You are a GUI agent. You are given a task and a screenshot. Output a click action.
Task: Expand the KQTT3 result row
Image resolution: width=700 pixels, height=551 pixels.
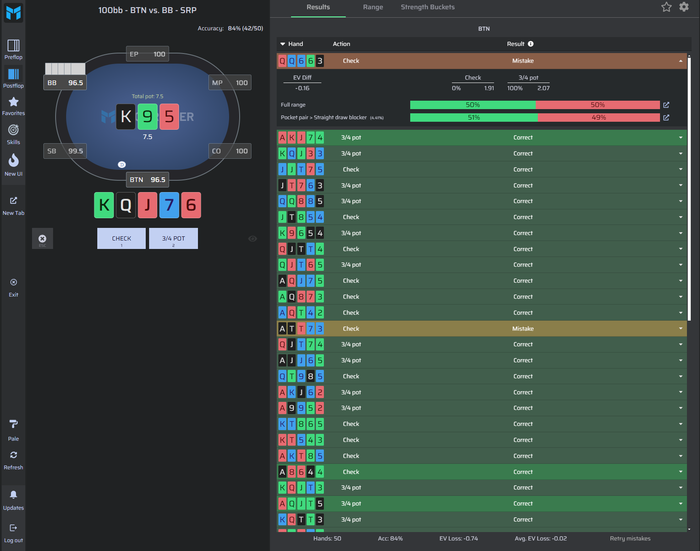680,520
